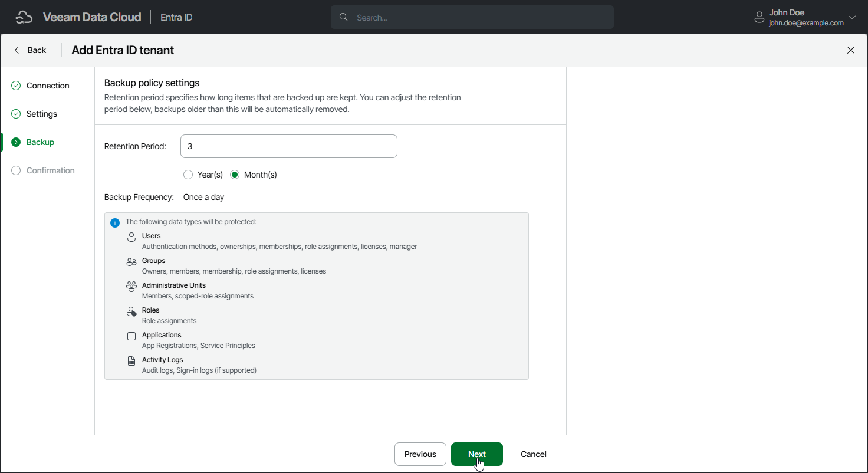
Task: Click the Veeam Data Cloud title text
Action: coord(92,17)
